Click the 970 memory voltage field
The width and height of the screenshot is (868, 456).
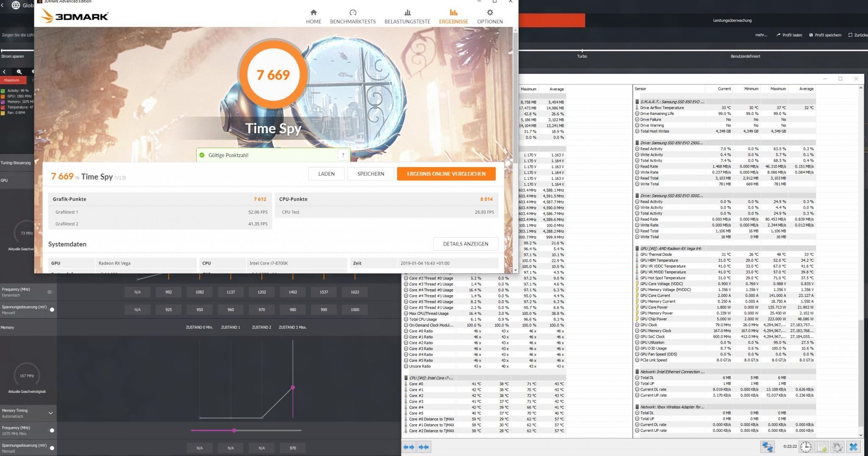(x=292, y=448)
